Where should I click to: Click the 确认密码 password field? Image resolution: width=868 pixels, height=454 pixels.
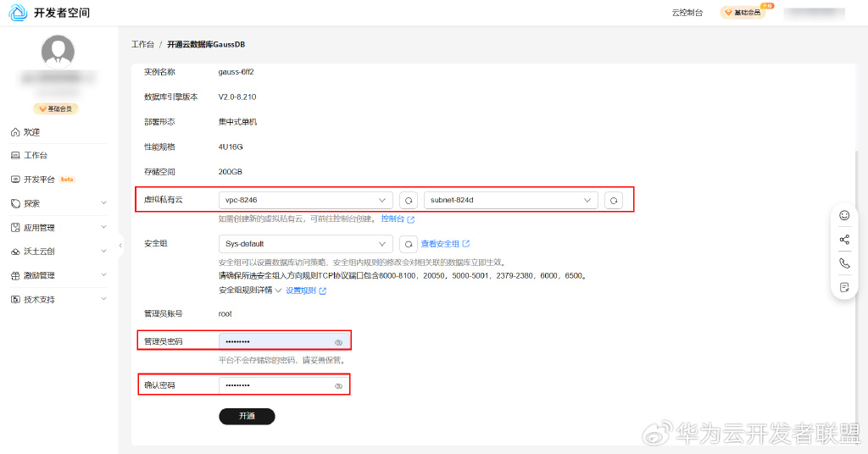284,385
